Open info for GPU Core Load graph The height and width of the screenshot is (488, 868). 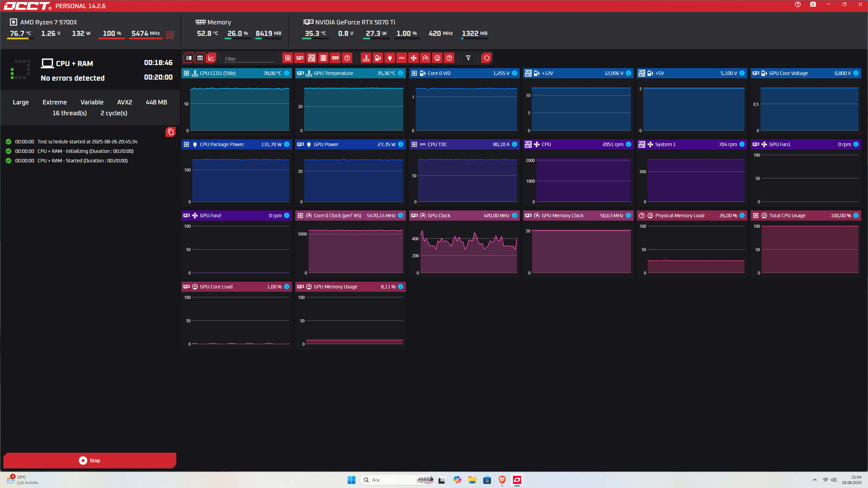click(287, 287)
